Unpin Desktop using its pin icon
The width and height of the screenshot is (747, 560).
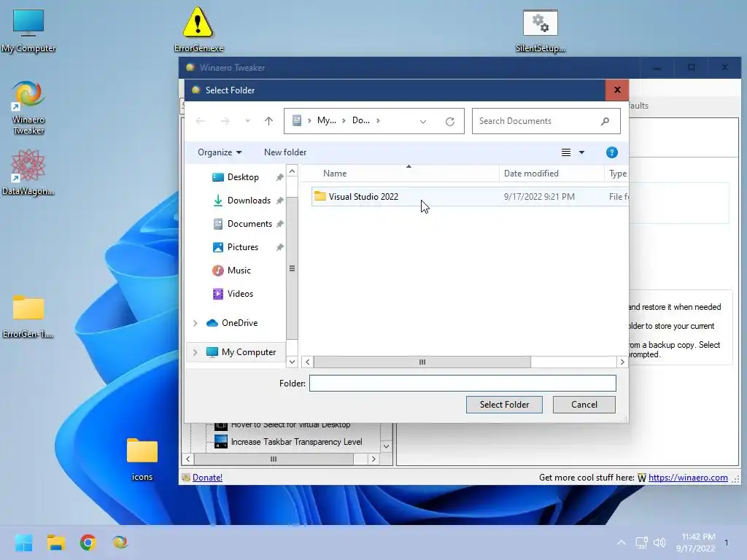tap(279, 177)
